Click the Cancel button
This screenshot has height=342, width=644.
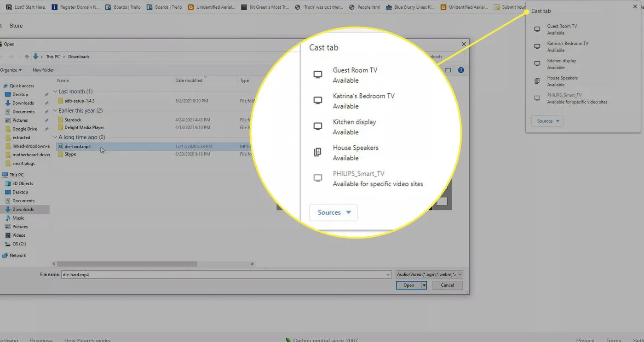(x=447, y=285)
